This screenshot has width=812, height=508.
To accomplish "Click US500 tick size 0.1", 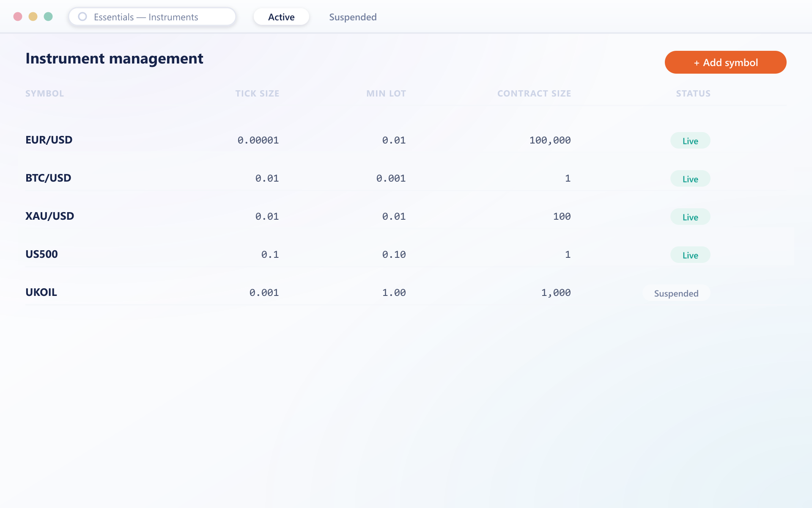I will 270,254.
